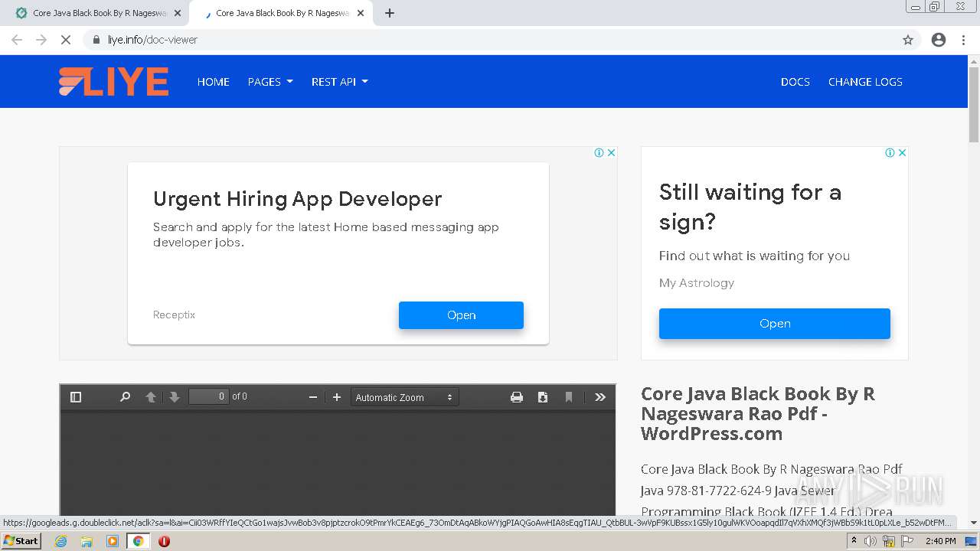
Task: Go back in browser history
Action: click(17, 40)
